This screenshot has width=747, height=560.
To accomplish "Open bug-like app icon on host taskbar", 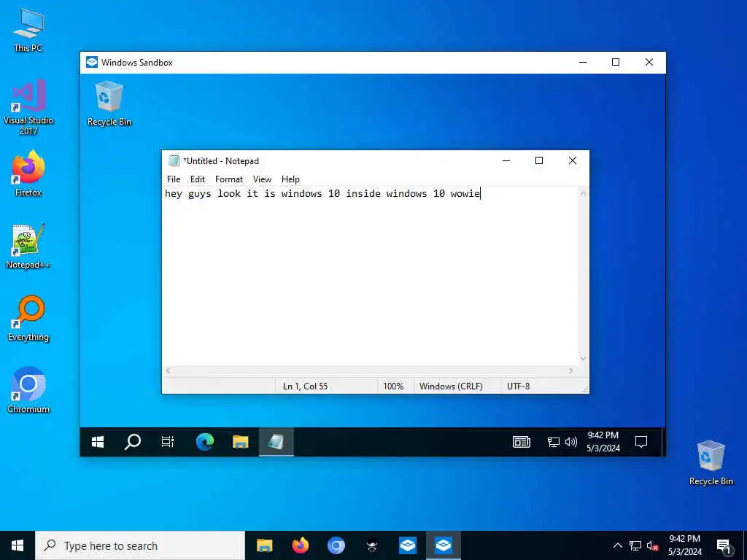I will pos(371,545).
